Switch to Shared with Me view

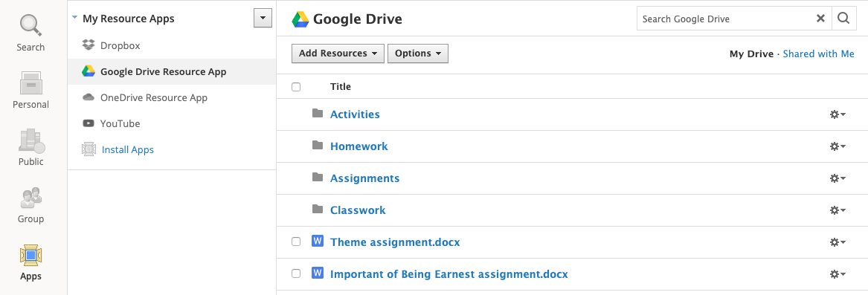click(x=818, y=54)
